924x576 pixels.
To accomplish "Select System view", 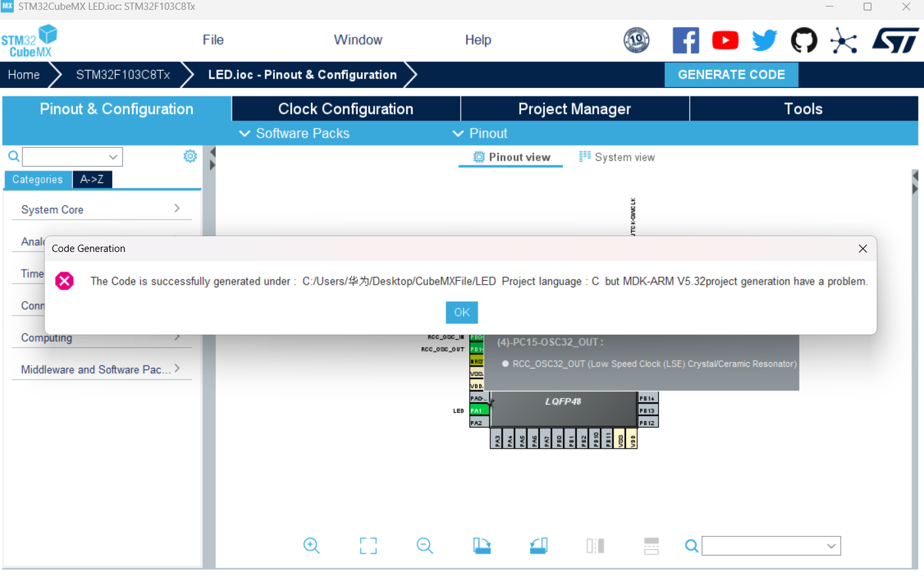I will pyautogui.click(x=617, y=157).
